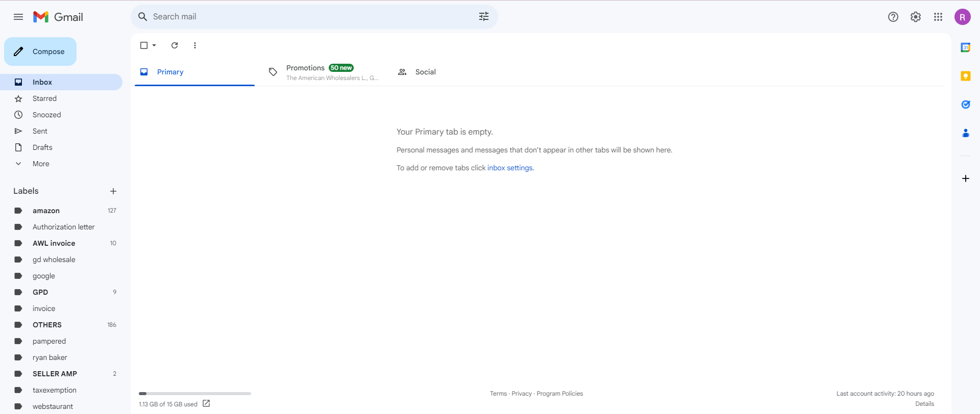Open account activity Details link
980x414 pixels.
(x=924, y=404)
